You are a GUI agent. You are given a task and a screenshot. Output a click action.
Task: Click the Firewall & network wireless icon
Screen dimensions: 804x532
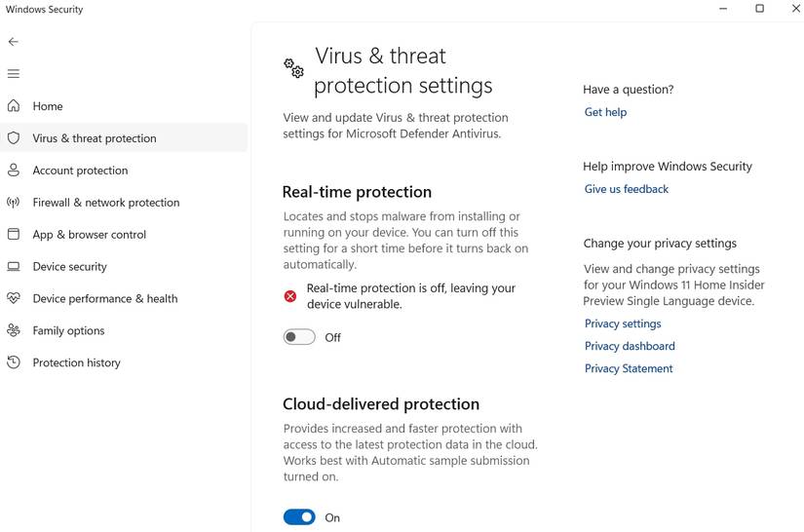click(14, 203)
